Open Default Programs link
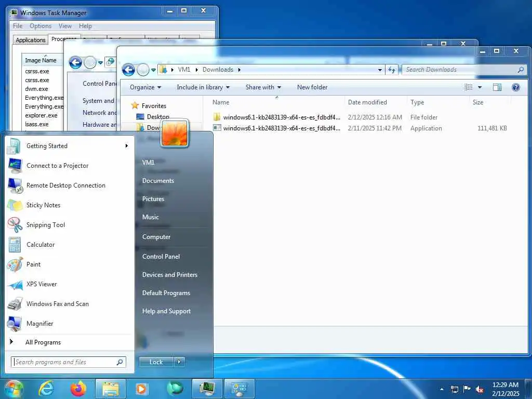This screenshot has width=532, height=399. (166, 293)
